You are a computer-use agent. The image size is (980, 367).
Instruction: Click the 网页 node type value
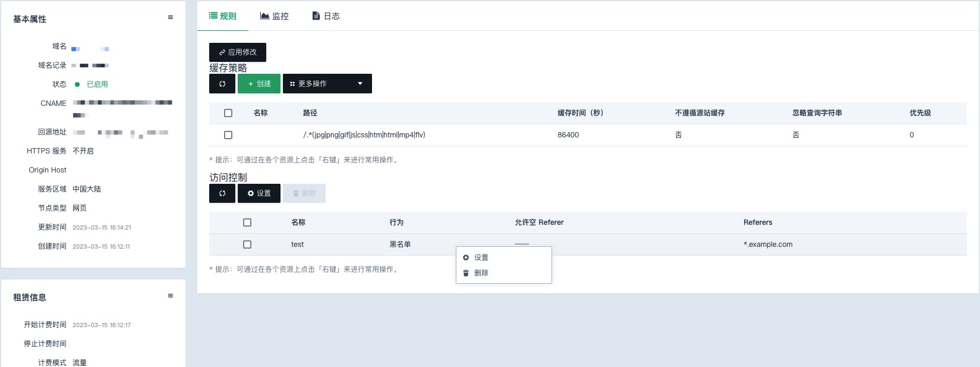[x=80, y=208]
